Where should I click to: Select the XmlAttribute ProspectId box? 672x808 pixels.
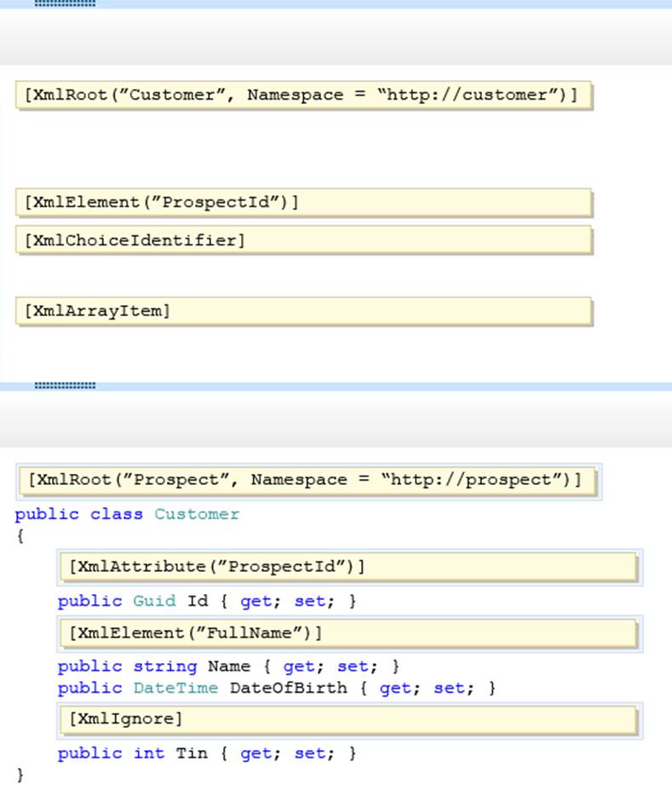[351, 567]
